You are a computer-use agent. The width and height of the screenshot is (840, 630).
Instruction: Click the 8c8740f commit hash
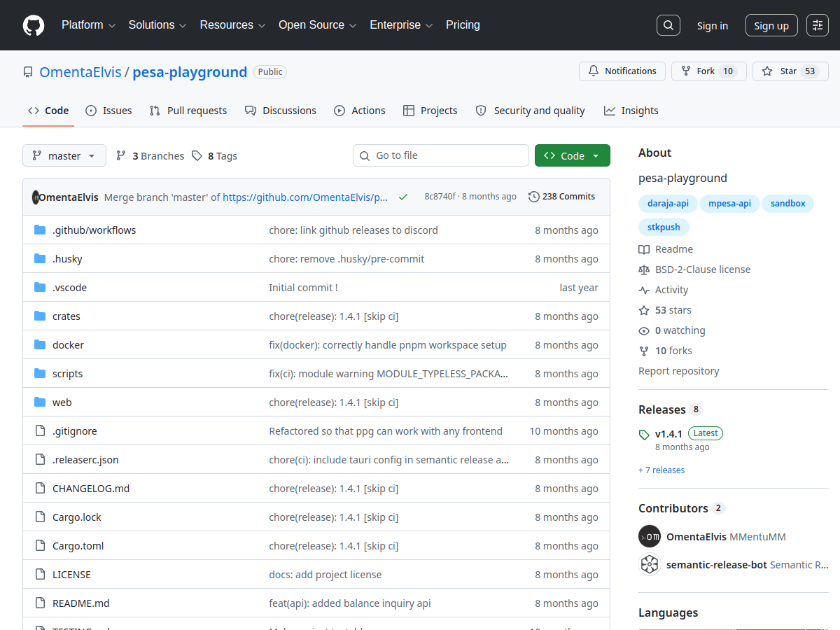(440, 197)
